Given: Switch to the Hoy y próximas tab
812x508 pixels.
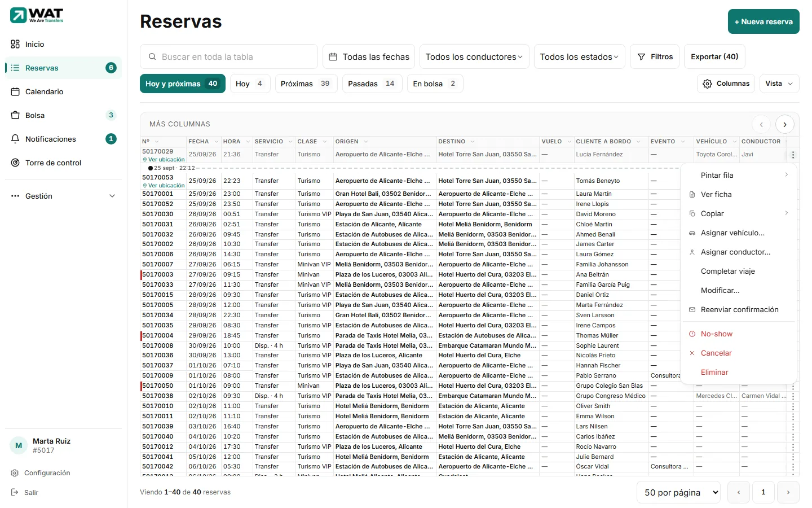Looking at the screenshot, I should pyautogui.click(x=183, y=84).
